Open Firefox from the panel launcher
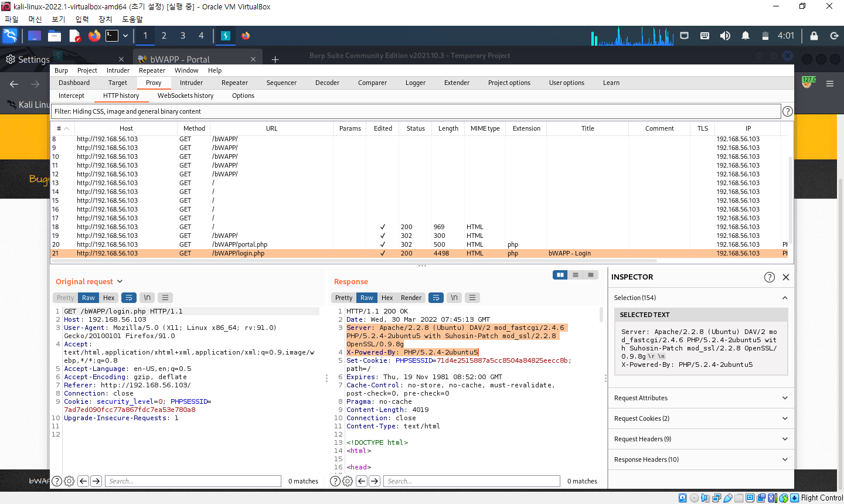 (94, 36)
